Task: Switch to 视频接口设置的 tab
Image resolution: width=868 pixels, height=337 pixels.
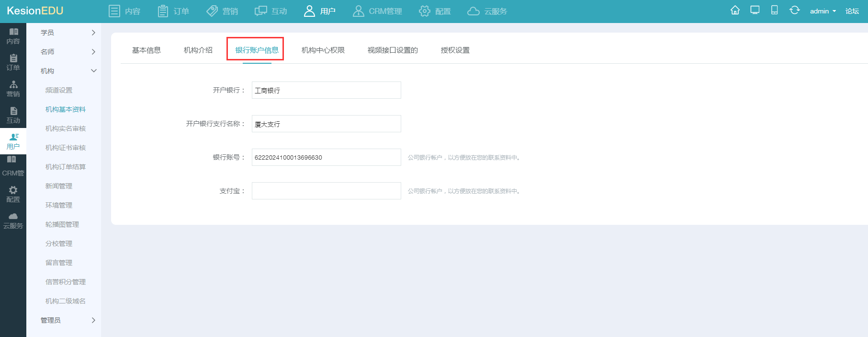Action: coord(393,50)
